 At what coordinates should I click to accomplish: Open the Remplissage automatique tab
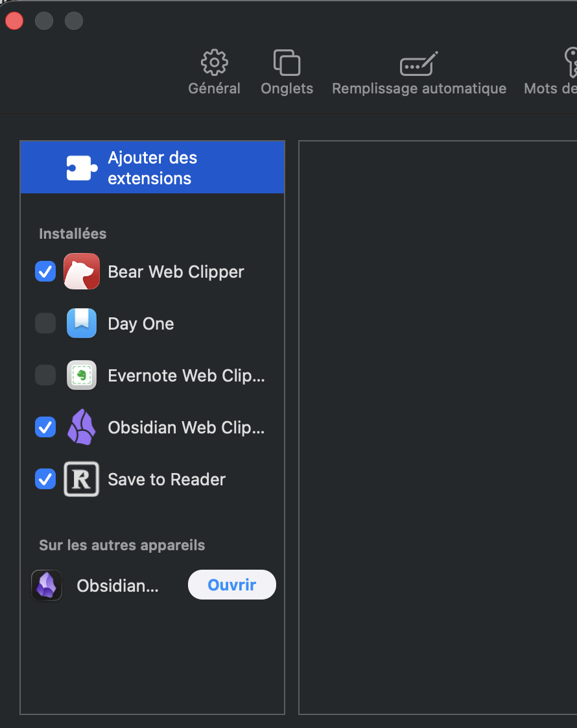(419, 73)
